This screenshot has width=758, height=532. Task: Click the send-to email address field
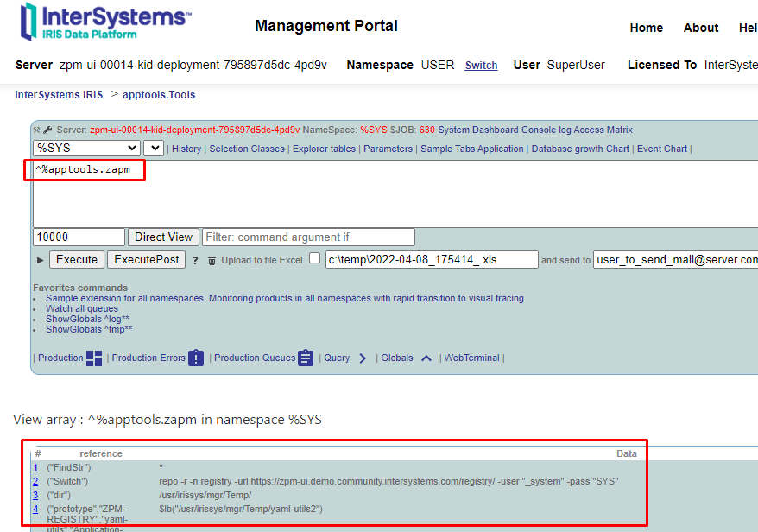676,260
